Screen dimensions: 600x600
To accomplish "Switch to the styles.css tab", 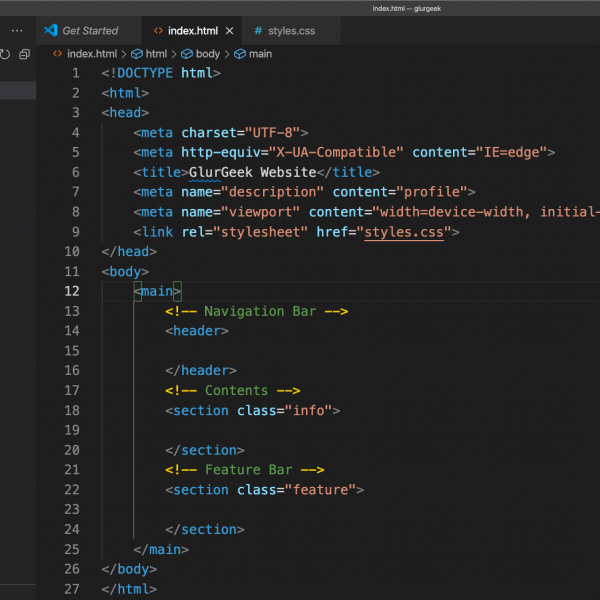I will click(290, 31).
